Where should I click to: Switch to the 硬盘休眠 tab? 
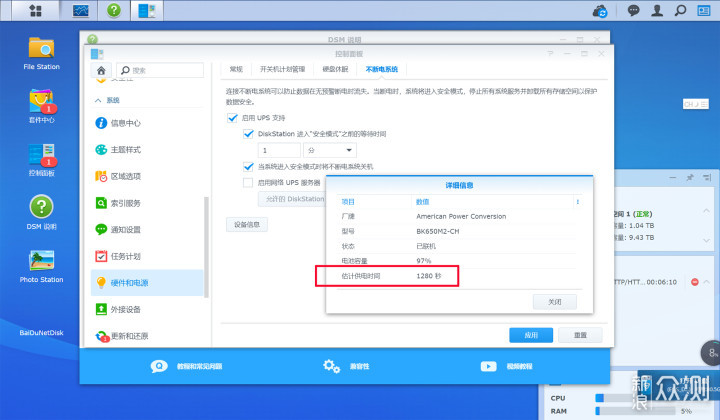(x=335, y=69)
